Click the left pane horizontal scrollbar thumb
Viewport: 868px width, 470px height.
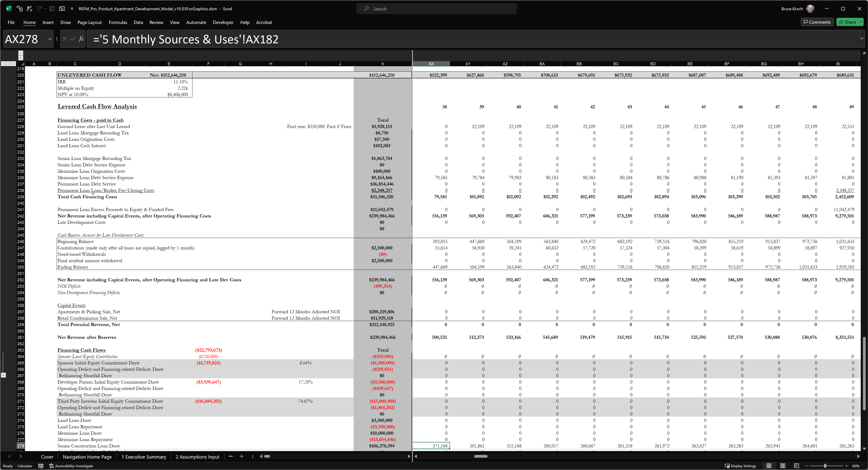[x=267, y=457]
